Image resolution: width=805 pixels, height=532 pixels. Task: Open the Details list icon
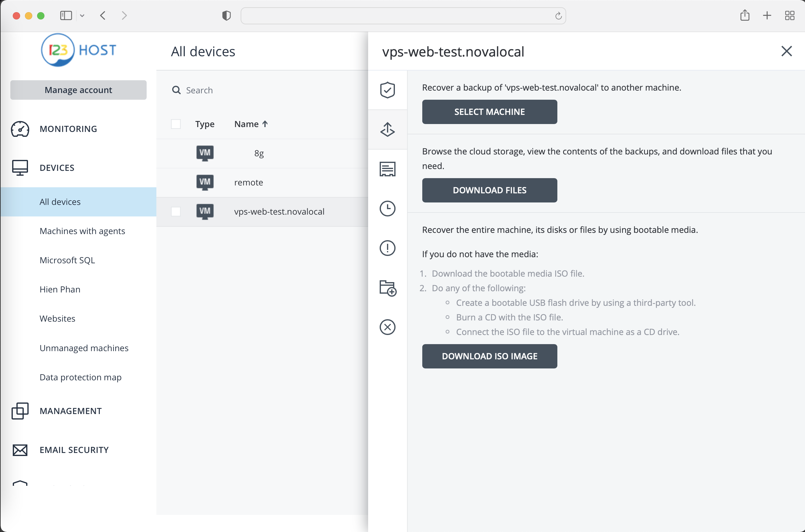coord(387,169)
